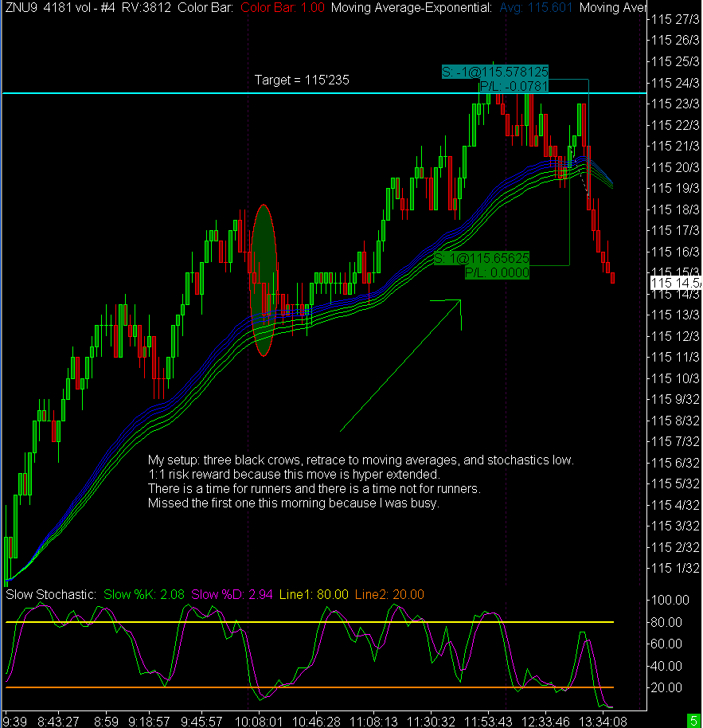Click the 10:08:01 time axis label
This screenshot has height=728, width=703.
[x=259, y=722]
